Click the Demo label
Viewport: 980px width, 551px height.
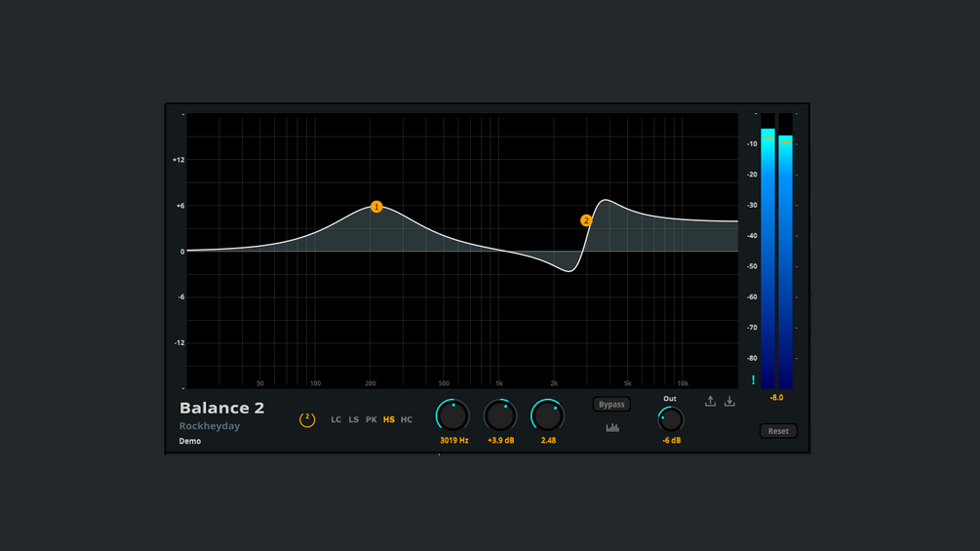(190, 441)
